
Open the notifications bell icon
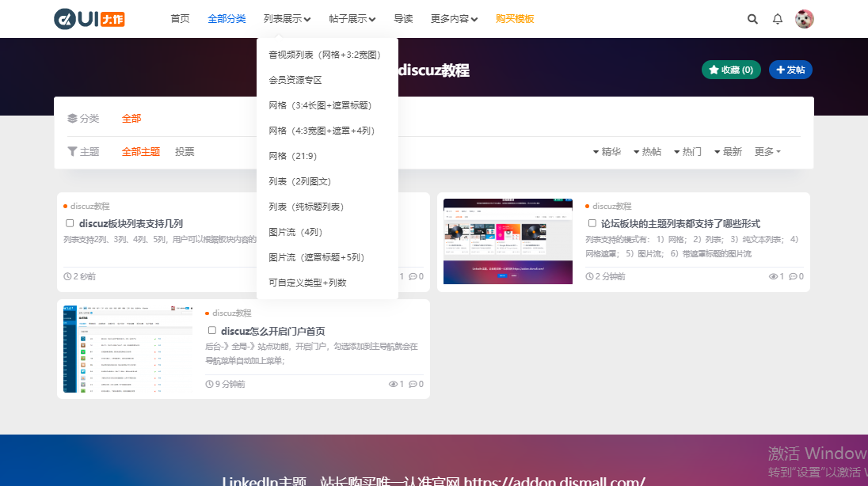click(x=778, y=19)
